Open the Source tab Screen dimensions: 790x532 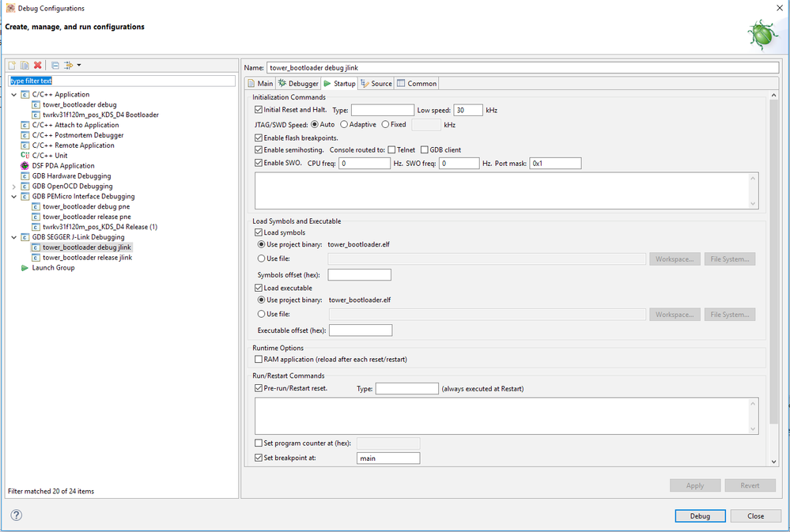376,84
